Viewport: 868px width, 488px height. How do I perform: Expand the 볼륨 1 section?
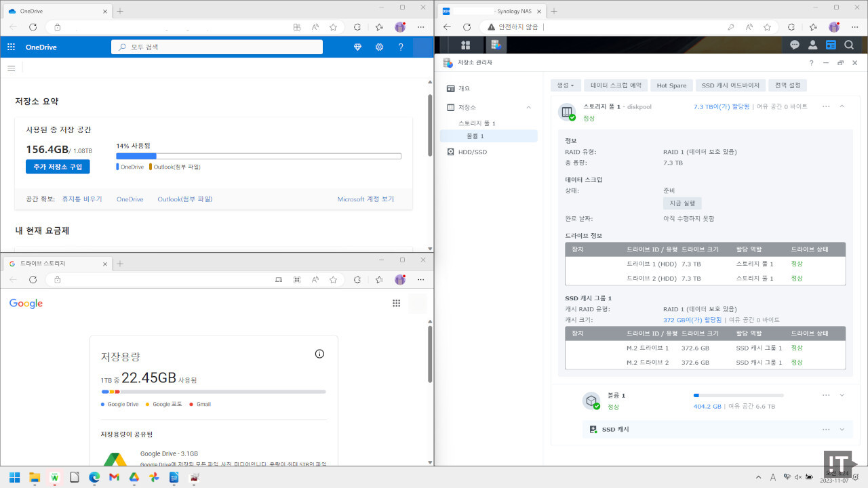(842, 395)
